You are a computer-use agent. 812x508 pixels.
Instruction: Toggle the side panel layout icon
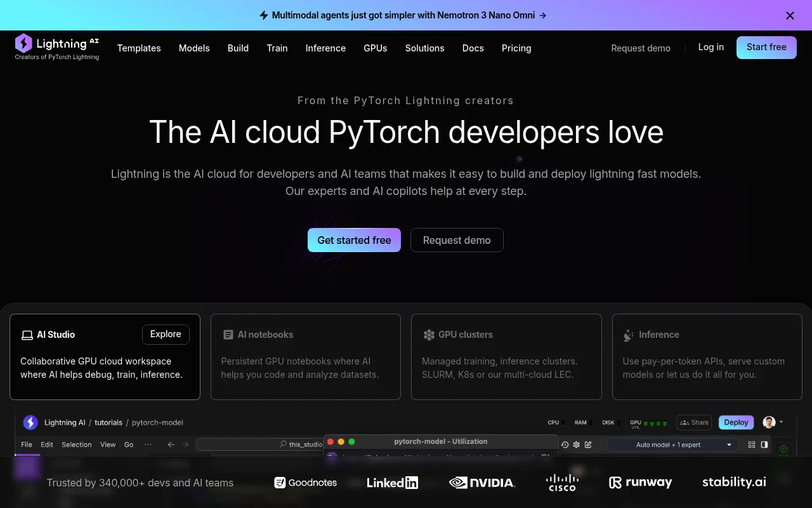pos(764,444)
